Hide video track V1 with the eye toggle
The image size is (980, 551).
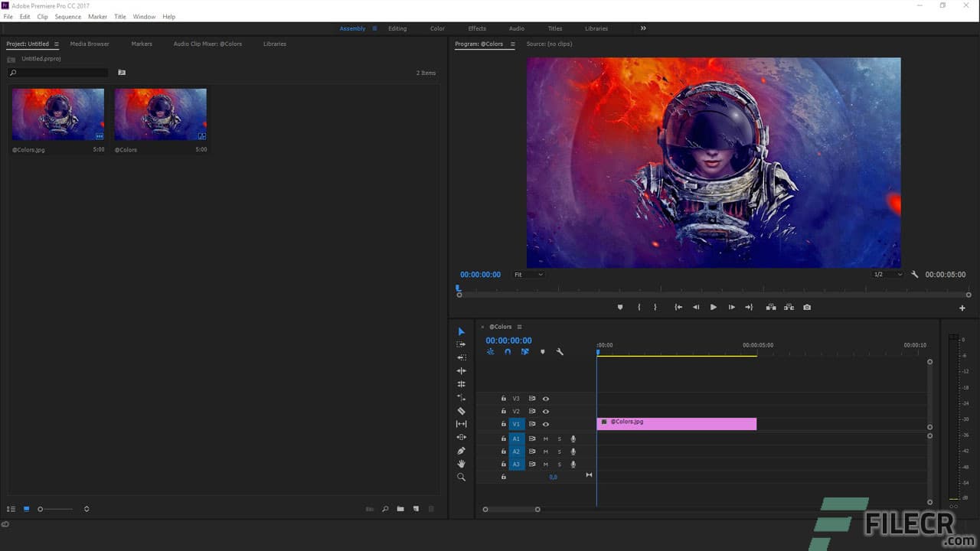(546, 424)
